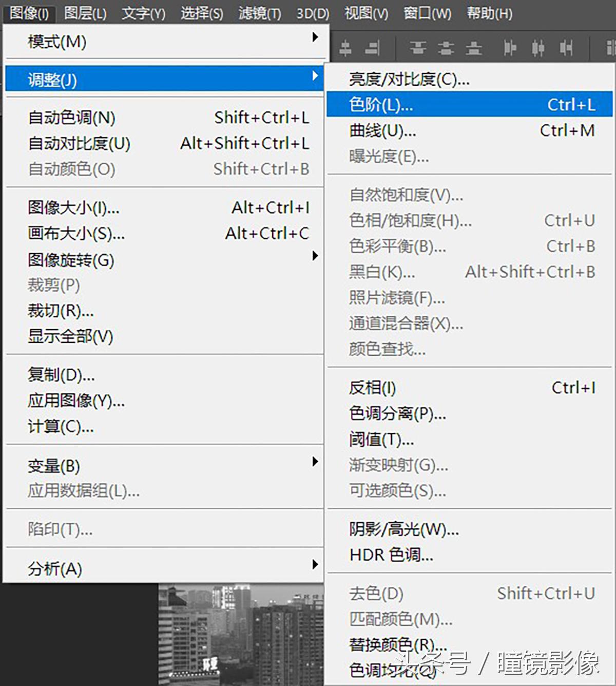The height and width of the screenshot is (686, 616).
Task: Choose 阴影/高光(W) adjustment
Action: click(404, 529)
